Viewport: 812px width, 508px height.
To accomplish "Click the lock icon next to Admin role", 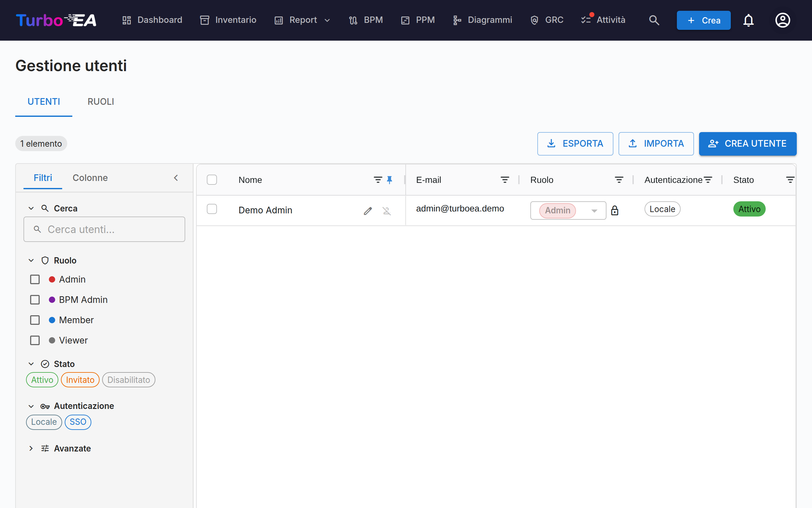I will (615, 210).
